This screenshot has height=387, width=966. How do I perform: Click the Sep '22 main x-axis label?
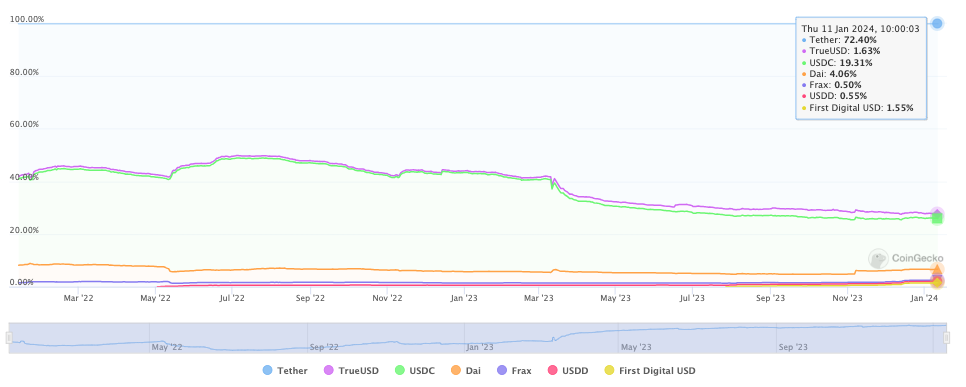tap(310, 298)
